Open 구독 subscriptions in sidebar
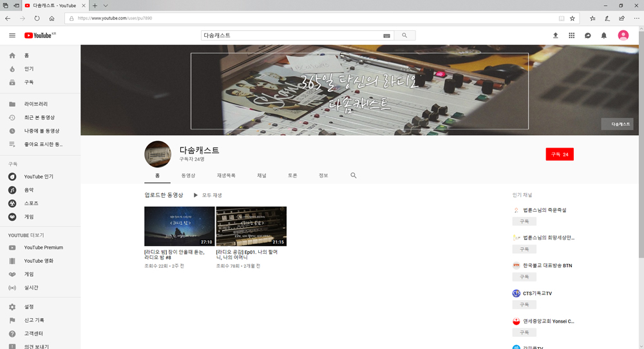This screenshot has width=644, height=349. pyautogui.click(x=40, y=82)
